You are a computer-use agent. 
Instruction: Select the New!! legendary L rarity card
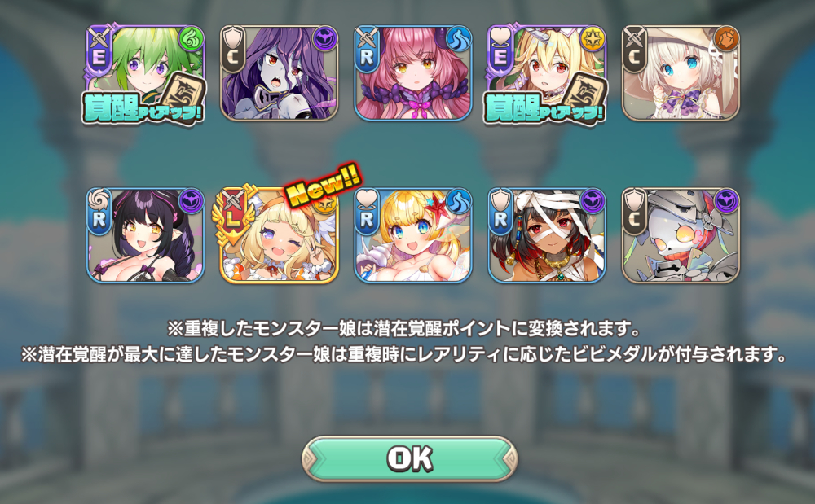[x=279, y=235]
